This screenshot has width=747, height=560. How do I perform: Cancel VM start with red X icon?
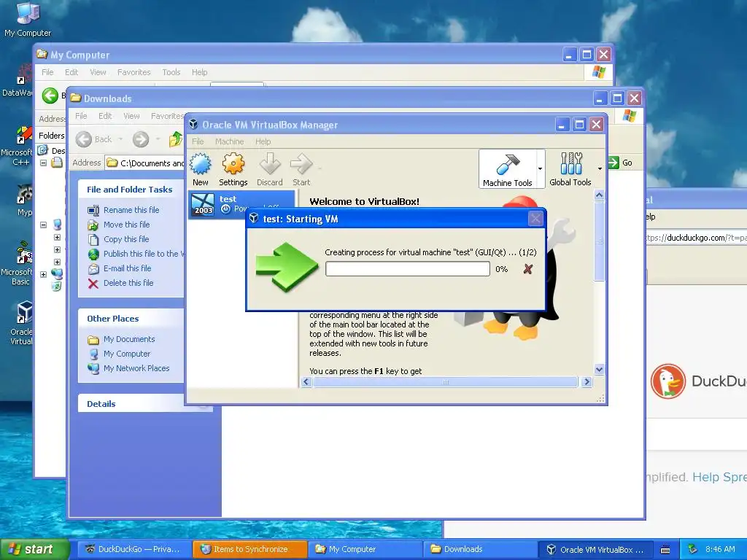click(x=528, y=269)
